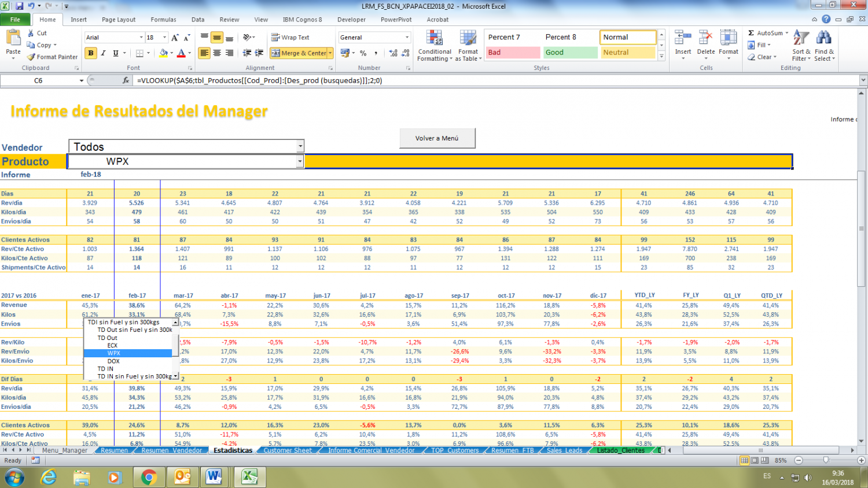This screenshot has height=488, width=868.
Task: Toggle Top Align
Action: tap(204, 38)
